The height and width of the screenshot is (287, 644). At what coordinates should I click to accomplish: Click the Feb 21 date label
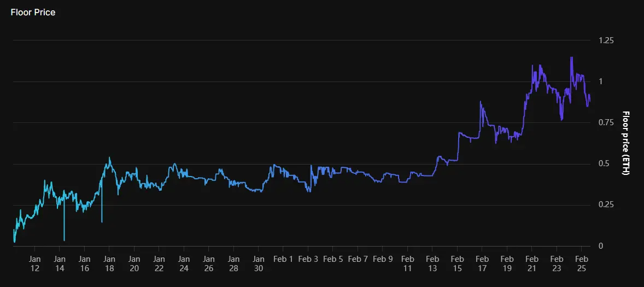pos(532,263)
